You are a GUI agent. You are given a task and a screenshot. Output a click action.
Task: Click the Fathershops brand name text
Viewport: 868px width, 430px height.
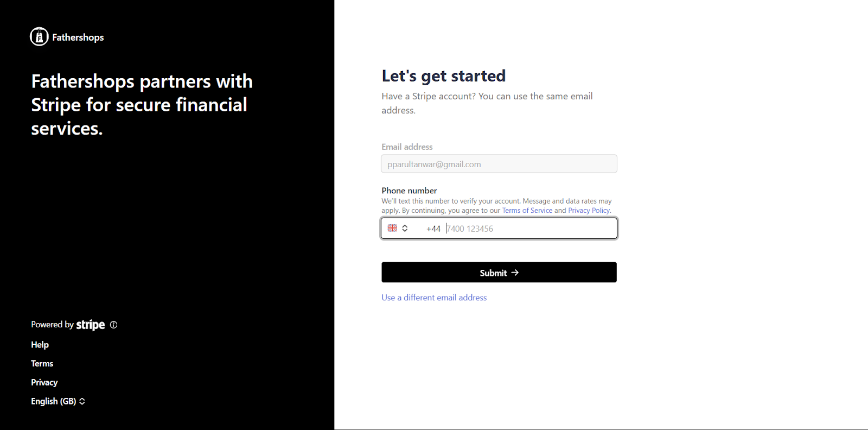78,37
